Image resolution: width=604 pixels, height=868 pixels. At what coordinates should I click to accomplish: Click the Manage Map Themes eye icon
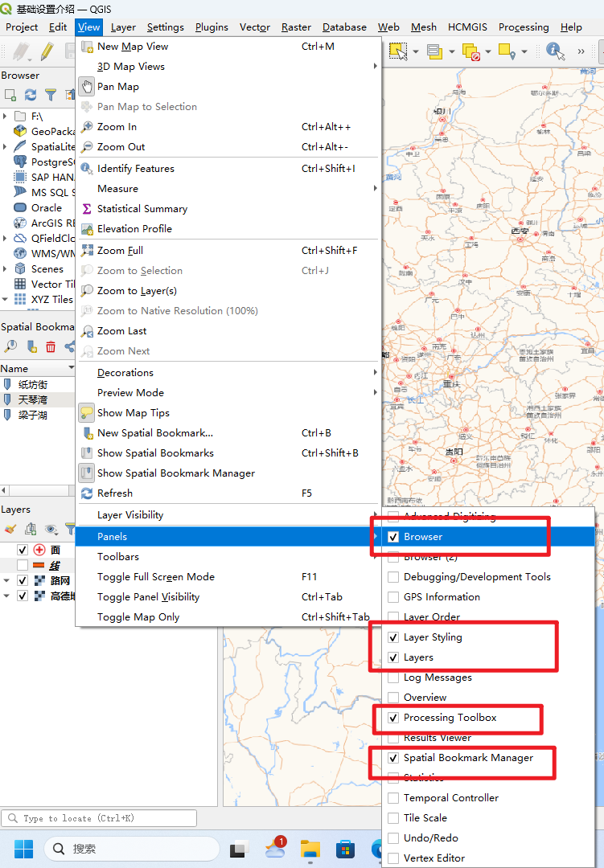(51, 529)
